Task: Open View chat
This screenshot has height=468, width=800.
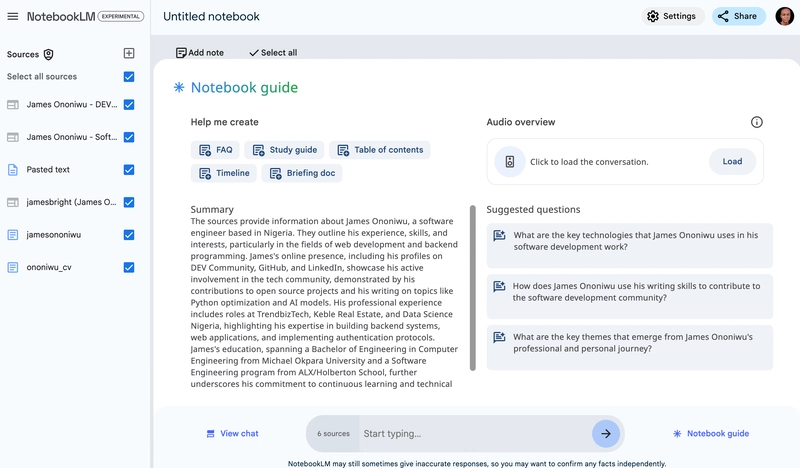Action: coord(233,433)
